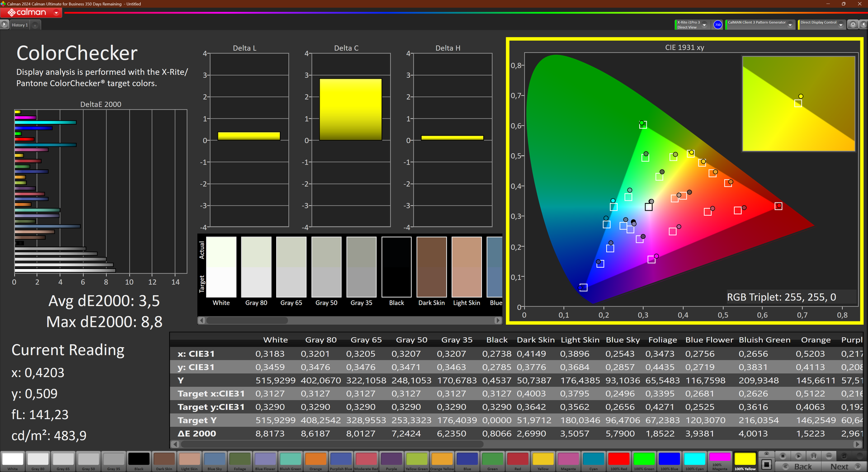Switch to the History 1 tab
Viewport: 868px width, 472px height.
coord(19,25)
